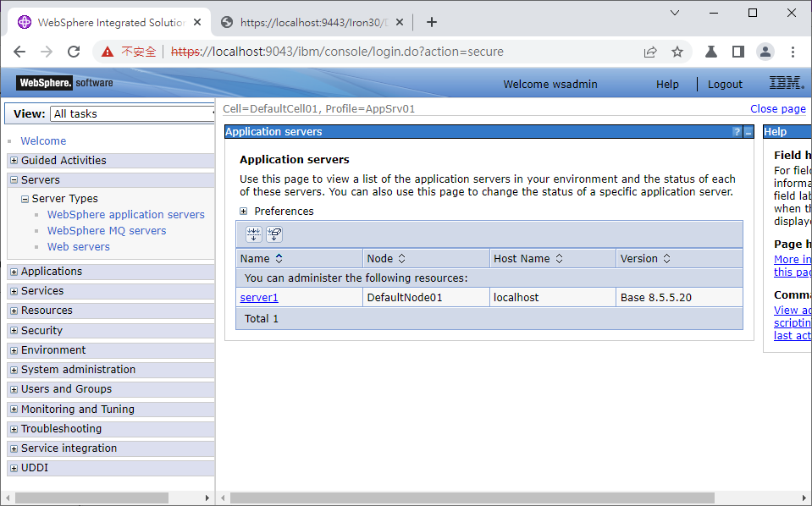The height and width of the screenshot is (506, 812).
Task: Click the Select all items table icon
Action: pos(254,234)
